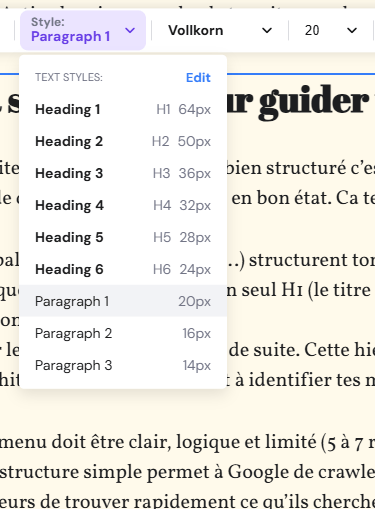
Task: Click the font size value 20
Action: click(312, 31)
